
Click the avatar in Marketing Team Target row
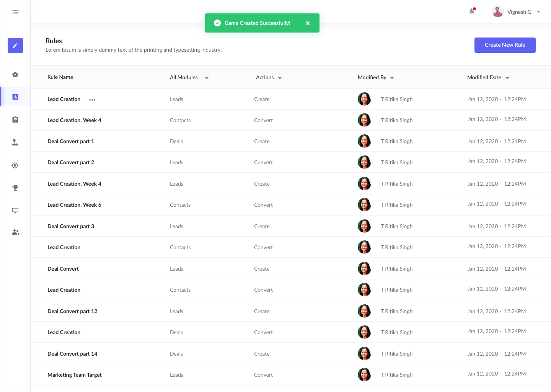click(364, 375)
